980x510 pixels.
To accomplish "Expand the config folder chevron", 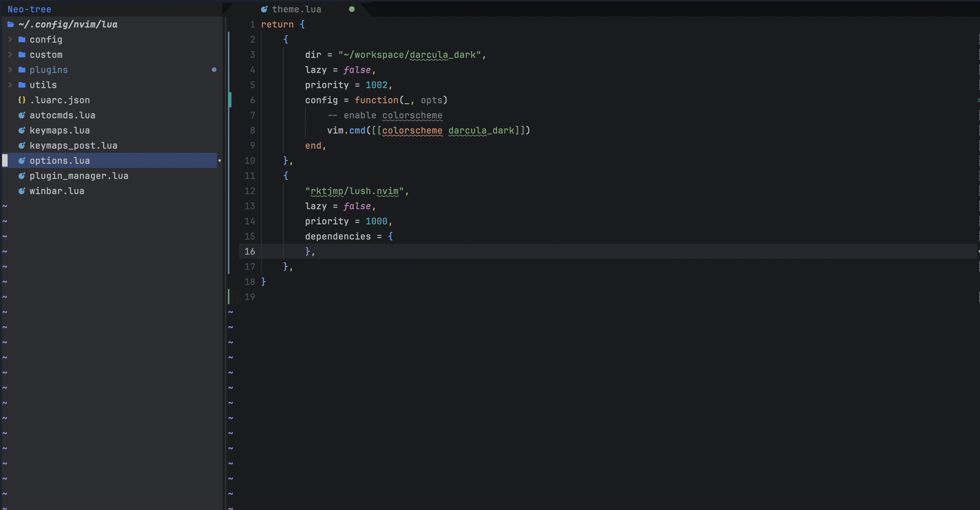I will (x=10, y=40).
